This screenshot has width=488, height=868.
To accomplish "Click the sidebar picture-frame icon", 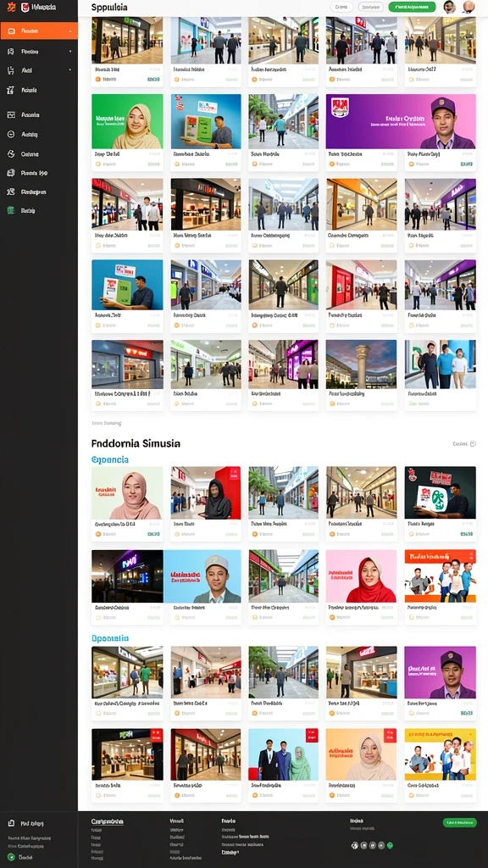I will pos(10,114).
